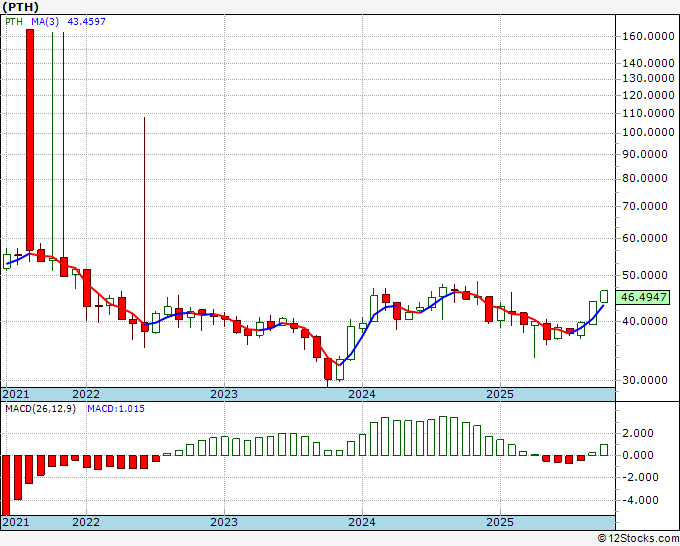Click 2022 on the price chart timeline
This screenshot has height=546, width=680.
(86, 395)
